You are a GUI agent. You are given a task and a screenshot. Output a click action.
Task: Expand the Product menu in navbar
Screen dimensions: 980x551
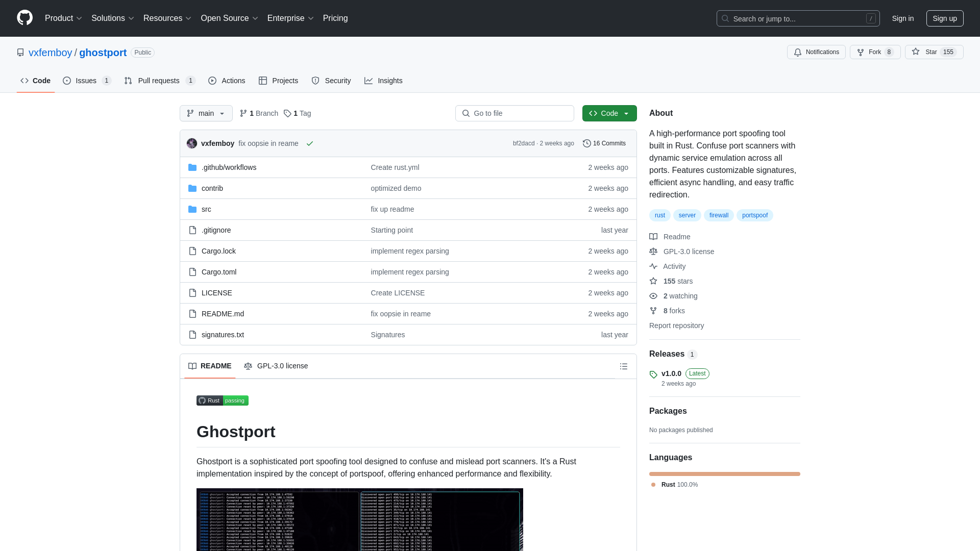[x=63, y=18]
